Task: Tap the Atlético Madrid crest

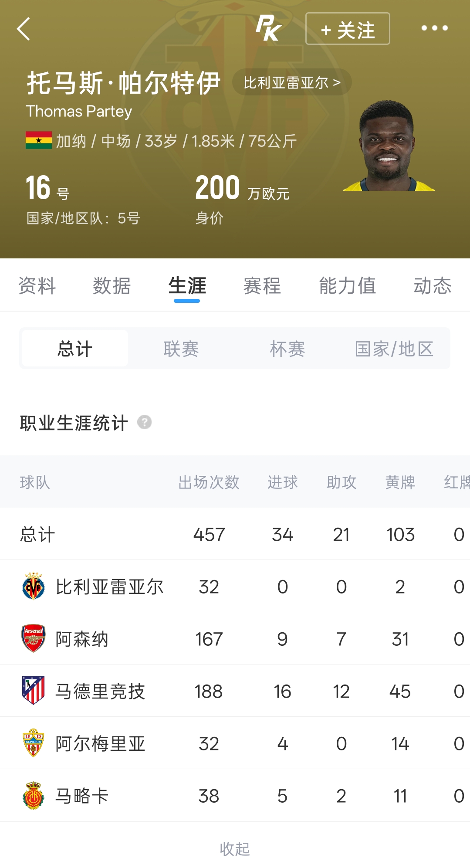Action: click(34, 691)
